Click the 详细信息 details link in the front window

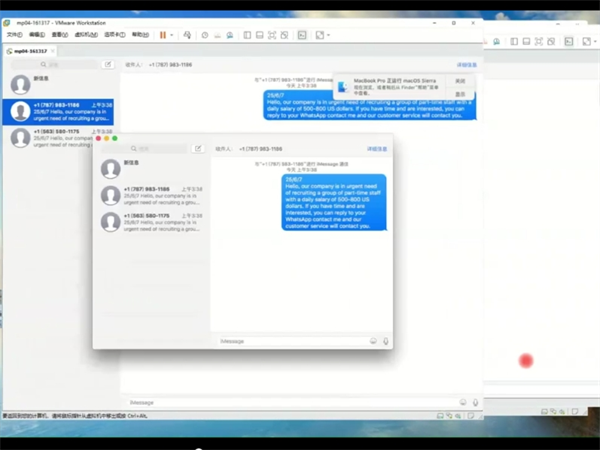[x=378, y=148]
